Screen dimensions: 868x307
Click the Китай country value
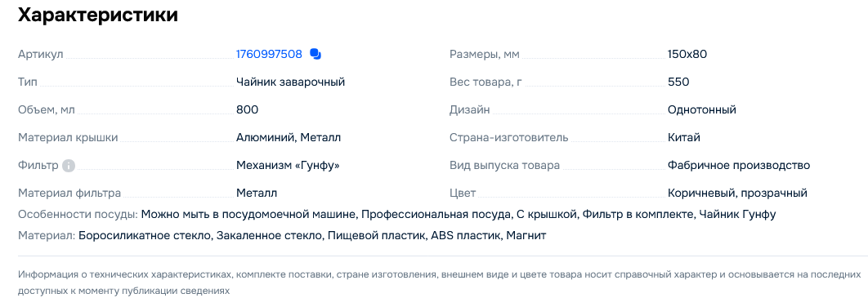[683, 137]
